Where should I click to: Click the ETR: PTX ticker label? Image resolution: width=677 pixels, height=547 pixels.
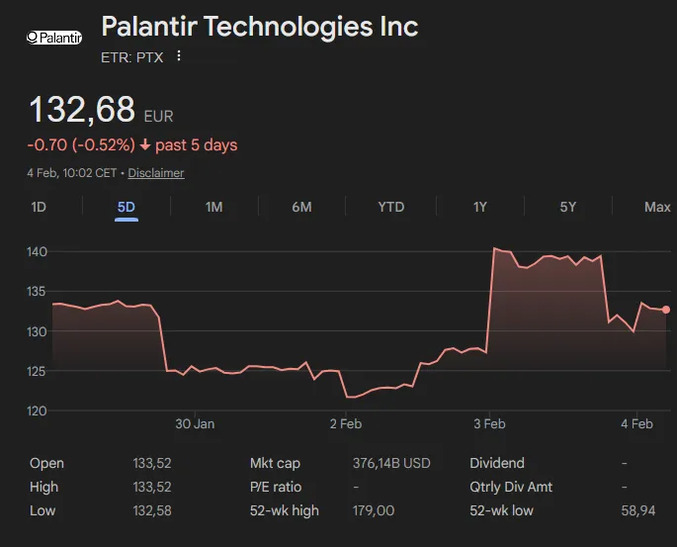[x=132, y=57]
